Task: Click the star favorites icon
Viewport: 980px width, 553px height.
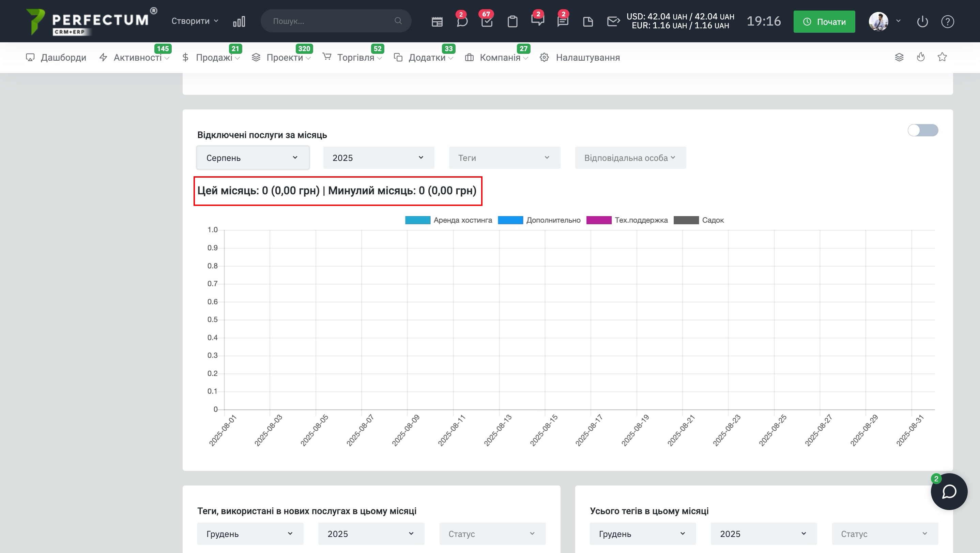Action: [942, 58]
